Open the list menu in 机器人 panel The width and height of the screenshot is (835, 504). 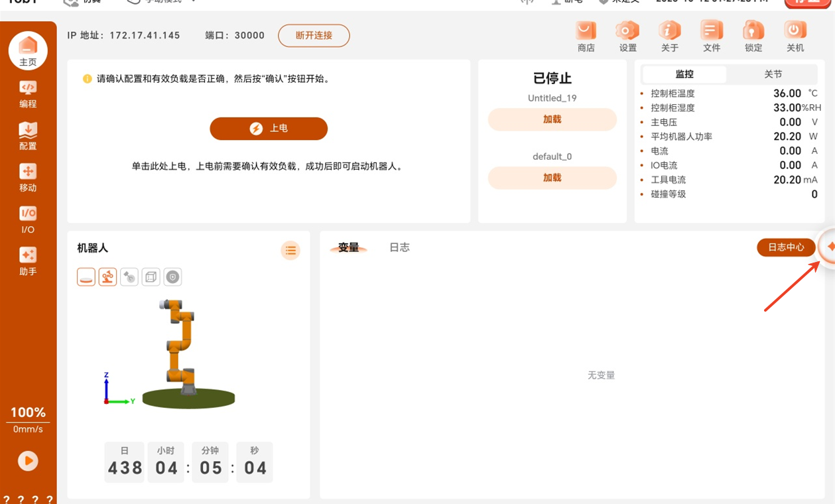[290, 251]
